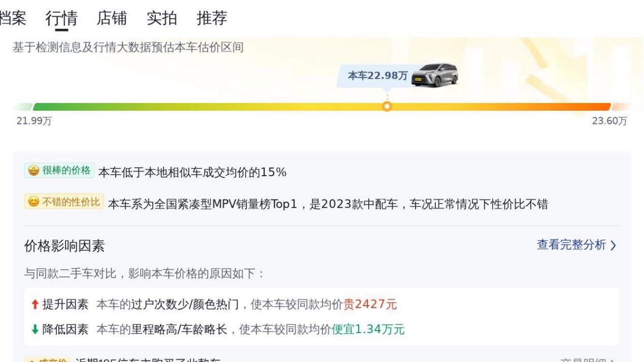644x362 pixels.
Task: Click the car thumbnail above the price bar
Action: [x=434, y=75]
